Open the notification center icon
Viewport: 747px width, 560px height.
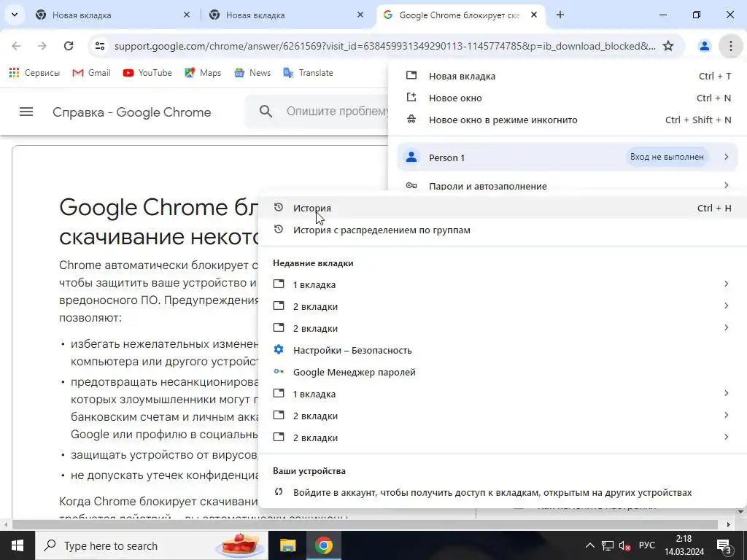click(x=724, y=545)
